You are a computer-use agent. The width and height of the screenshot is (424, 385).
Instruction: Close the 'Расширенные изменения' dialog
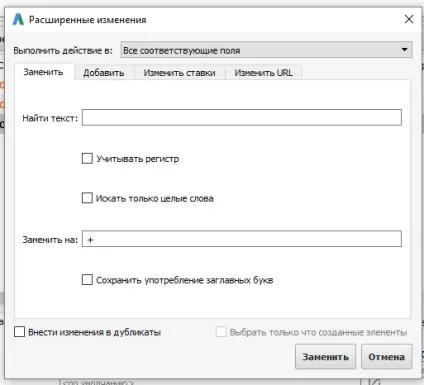(x=409, y=19)
